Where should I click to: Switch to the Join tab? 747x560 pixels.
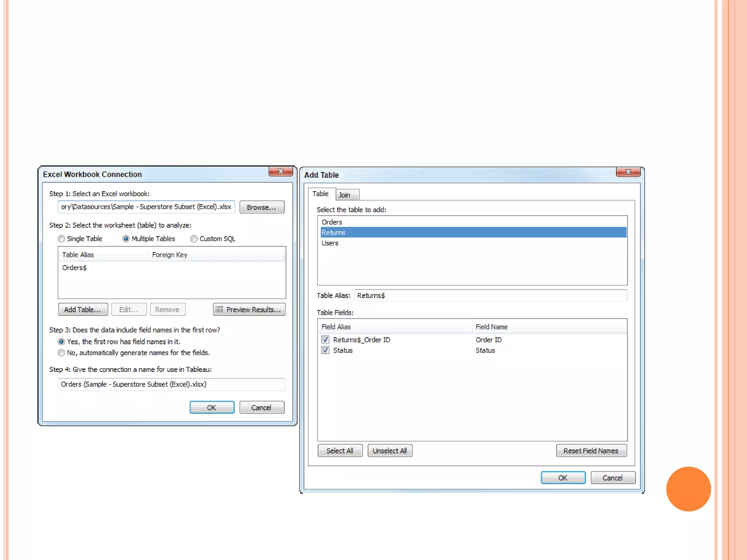(344, 195)
